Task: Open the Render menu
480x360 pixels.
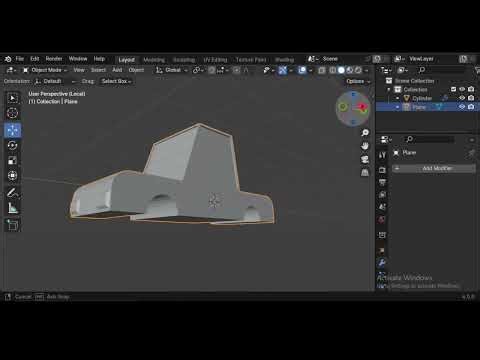Action: coord(54,59)
